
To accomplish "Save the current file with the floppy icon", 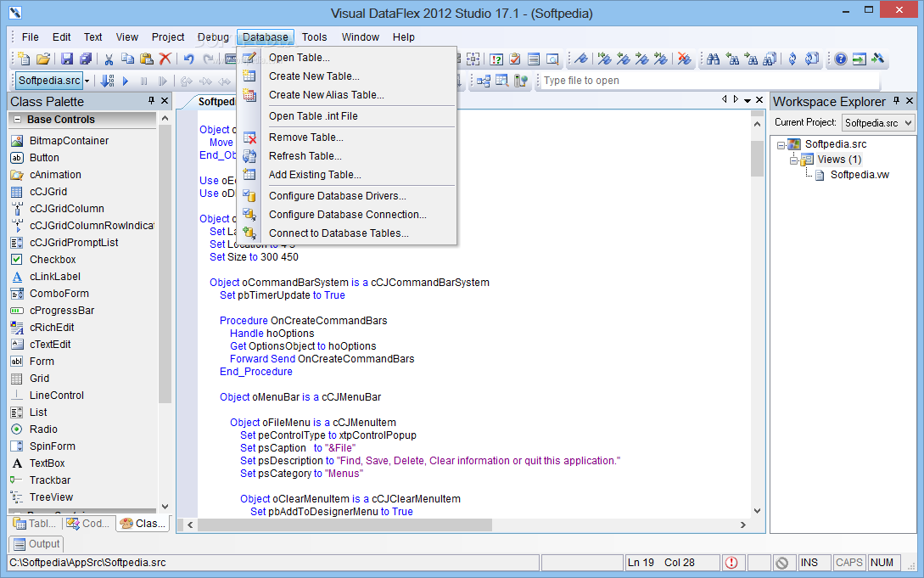I will tap(66, 59).
